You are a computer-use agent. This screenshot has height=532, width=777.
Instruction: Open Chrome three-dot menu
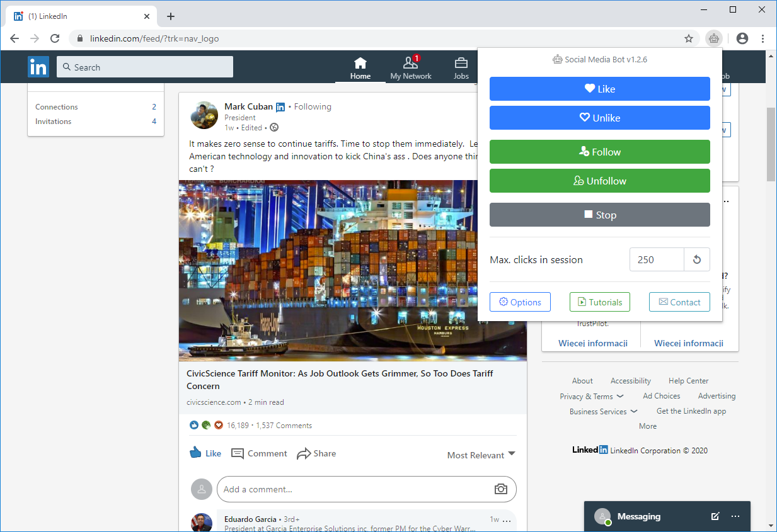click(763, 38)
